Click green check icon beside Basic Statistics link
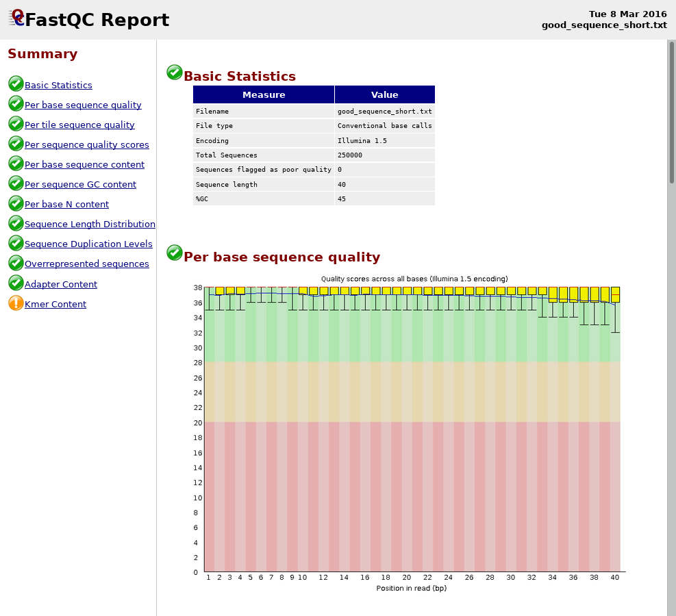Viewport: 676px width, 616px height. 16,84
